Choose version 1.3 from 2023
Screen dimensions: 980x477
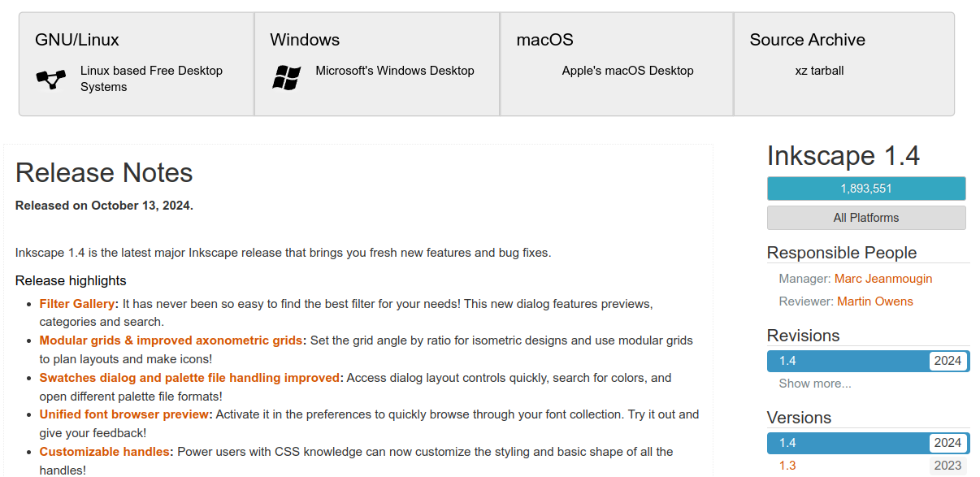[x=787, y=466]
